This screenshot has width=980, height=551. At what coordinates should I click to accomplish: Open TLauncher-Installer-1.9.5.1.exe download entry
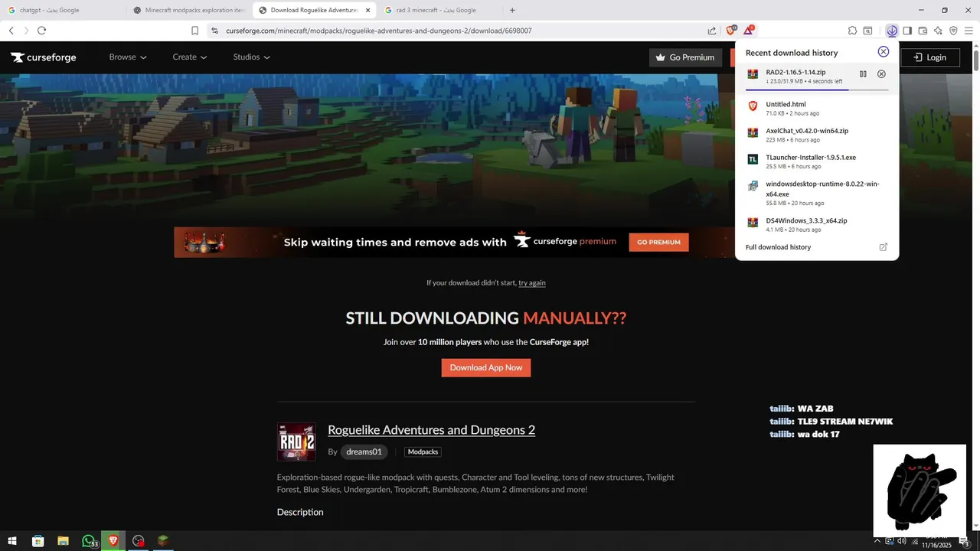pos(817,161)
